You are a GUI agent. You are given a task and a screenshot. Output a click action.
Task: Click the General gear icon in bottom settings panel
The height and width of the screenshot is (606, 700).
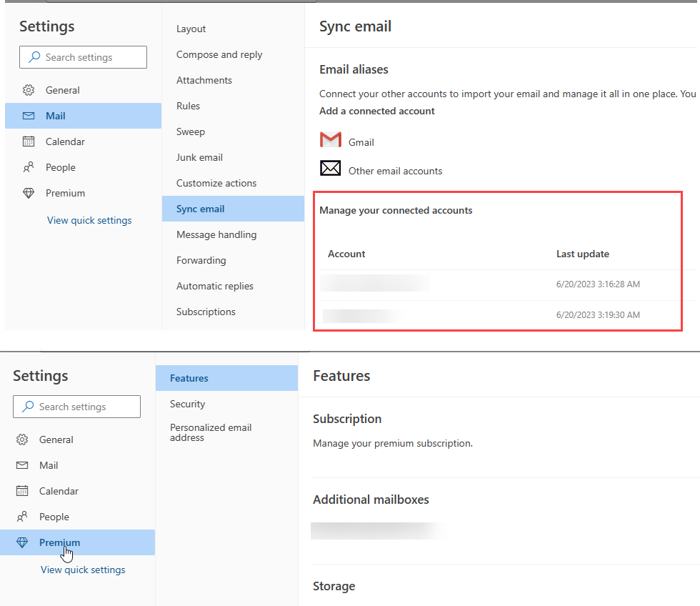tap(22, 440)
